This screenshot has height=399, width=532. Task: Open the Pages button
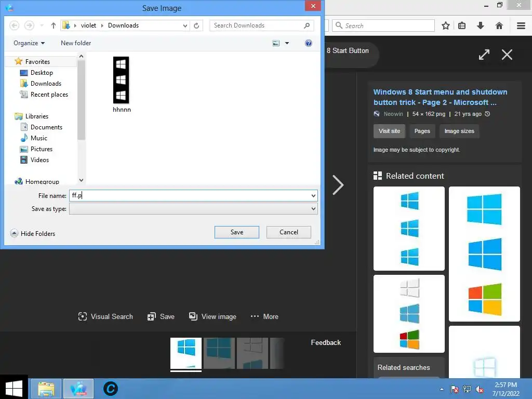click(x=422, y=131)
